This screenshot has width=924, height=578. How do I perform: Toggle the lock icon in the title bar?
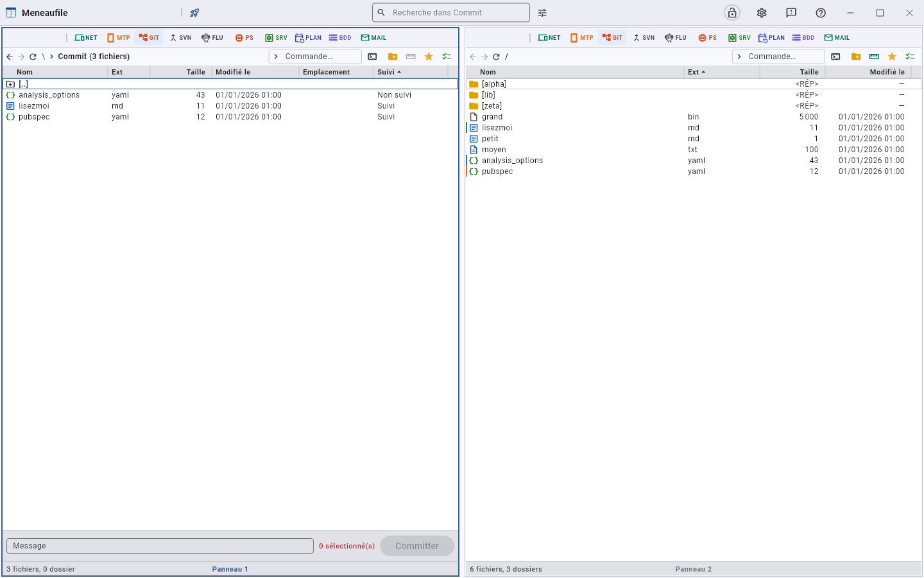(x=732, y=13)
